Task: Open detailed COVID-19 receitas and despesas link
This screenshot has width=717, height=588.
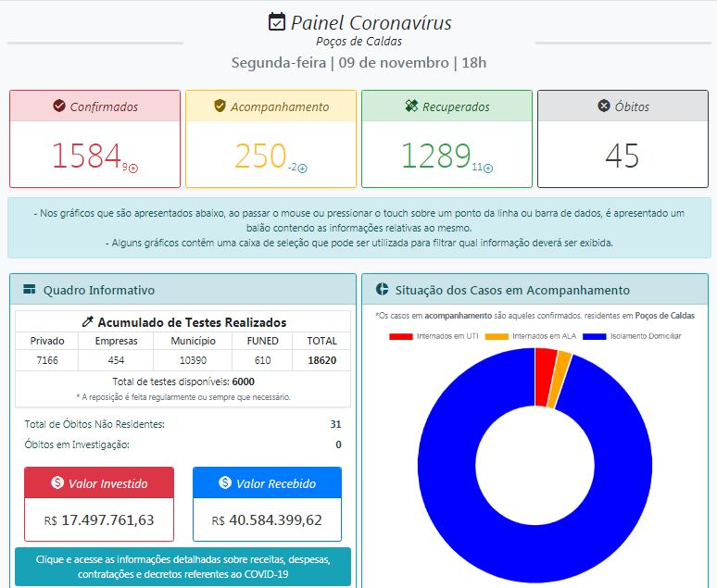Action: click(x=182, y=567)
